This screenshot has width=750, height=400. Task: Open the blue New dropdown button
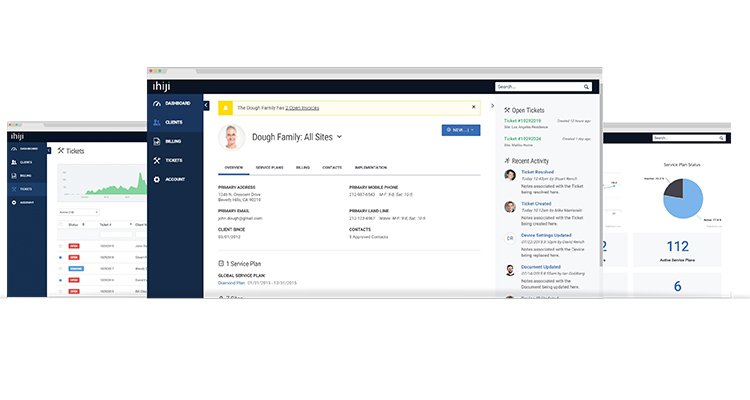coord(461,130)
